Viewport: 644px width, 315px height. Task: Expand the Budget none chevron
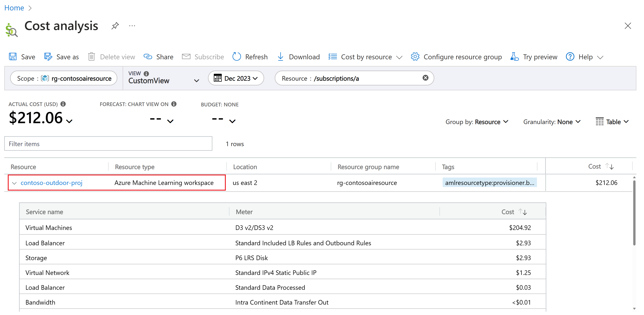coord(232,121)
